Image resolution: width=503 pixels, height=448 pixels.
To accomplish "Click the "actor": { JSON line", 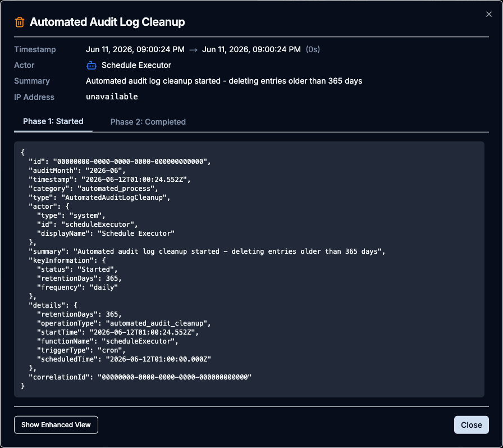I will [x=49, y=207].
